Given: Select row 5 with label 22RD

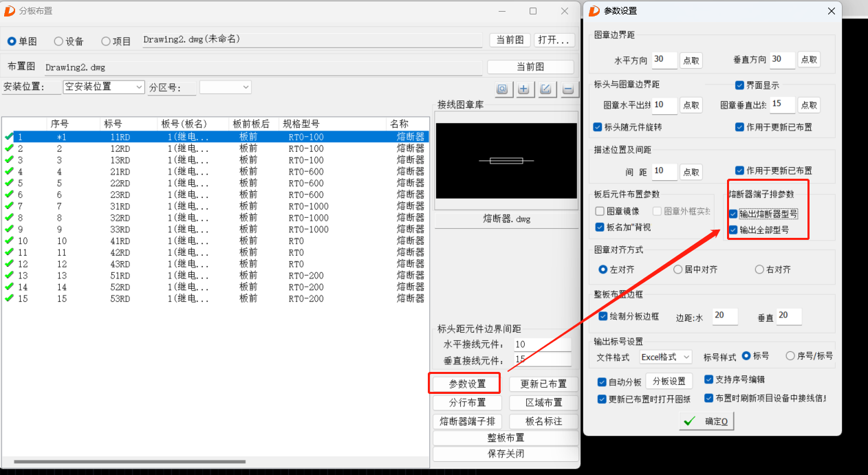Looking at the screenshot, I should pos(215,183).
